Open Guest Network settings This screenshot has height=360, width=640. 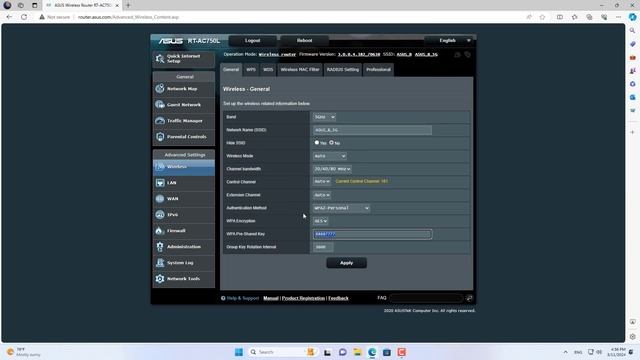tap(184, 104)
